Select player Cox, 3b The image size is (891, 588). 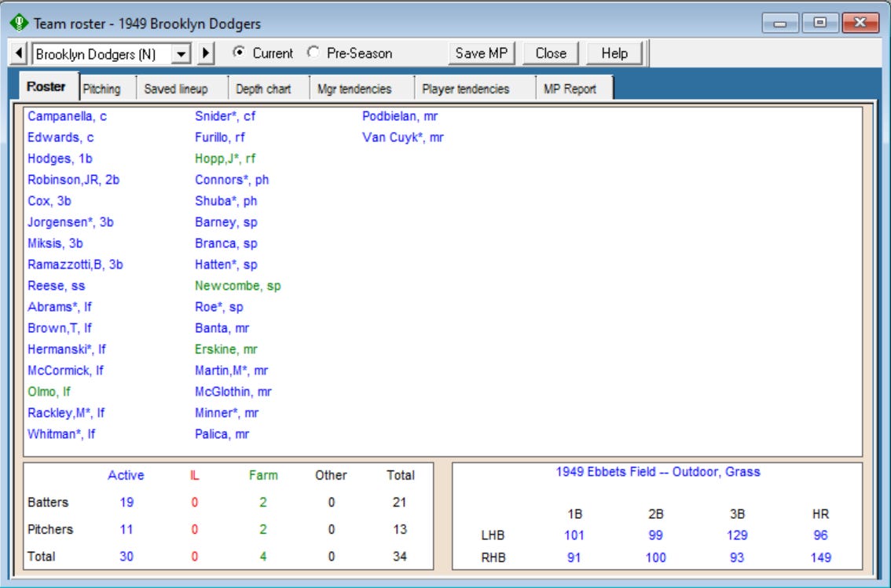pos(49,201)
